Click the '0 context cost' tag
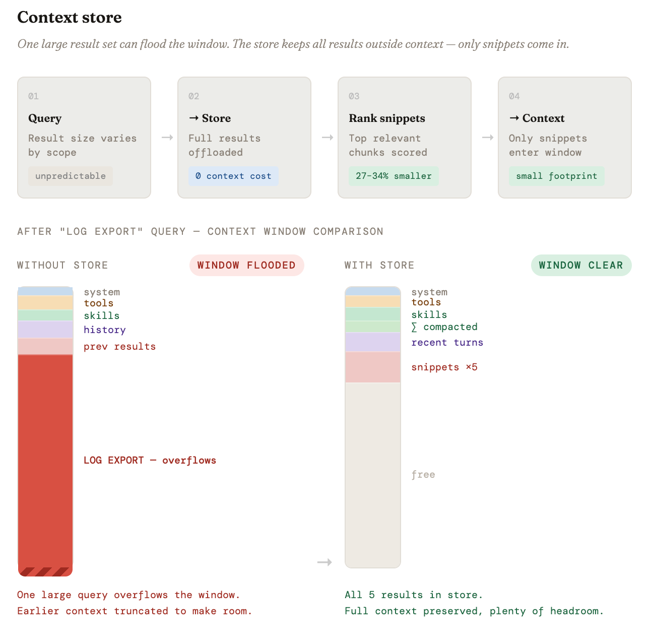This screenshot has height=644, width=651. (x=233, y=176)
